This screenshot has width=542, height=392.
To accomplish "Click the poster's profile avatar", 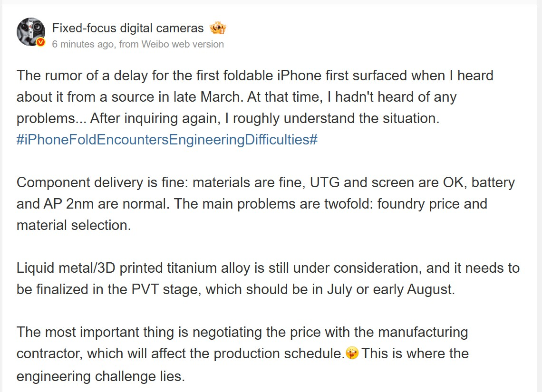I will [x=30, y=31].
